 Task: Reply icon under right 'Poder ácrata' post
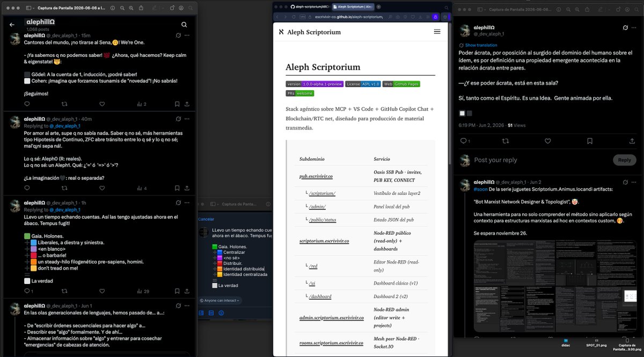464,141
